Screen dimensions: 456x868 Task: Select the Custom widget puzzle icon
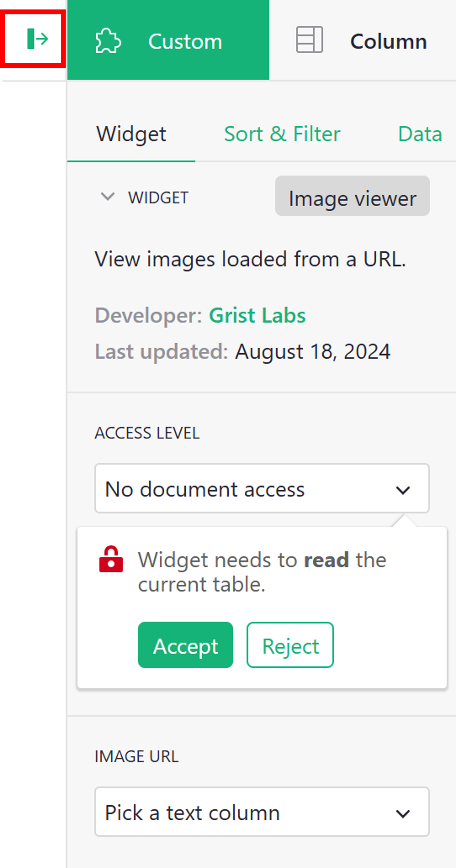[107, 41]
